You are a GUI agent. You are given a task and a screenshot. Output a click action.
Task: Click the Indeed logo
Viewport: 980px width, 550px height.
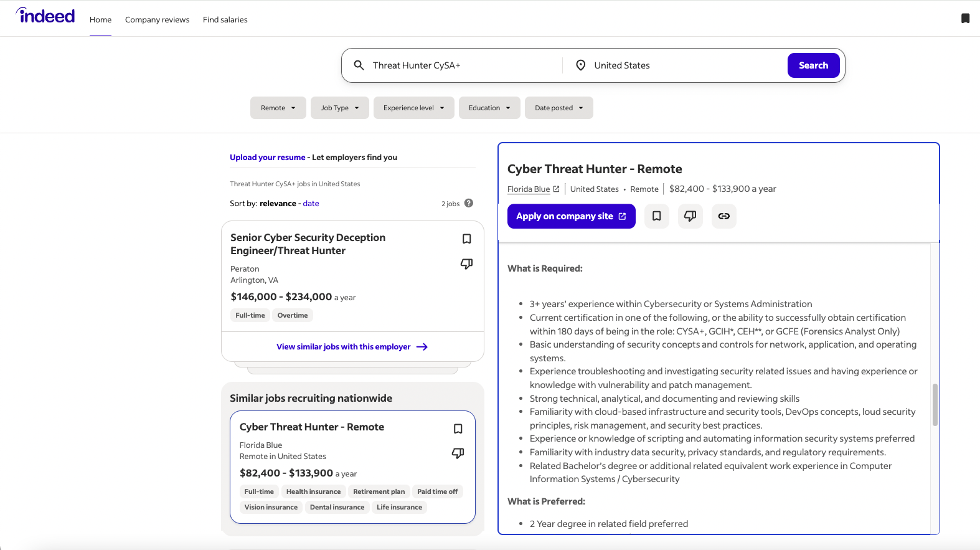(x=45, y=16)
